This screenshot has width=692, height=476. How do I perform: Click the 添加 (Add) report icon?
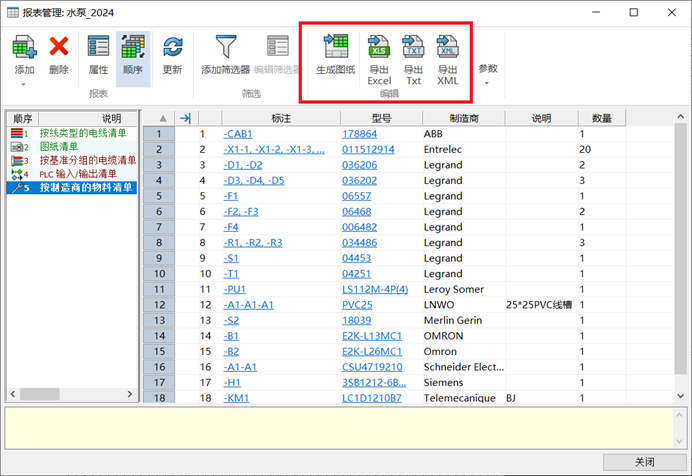click(x=24, y=47)
